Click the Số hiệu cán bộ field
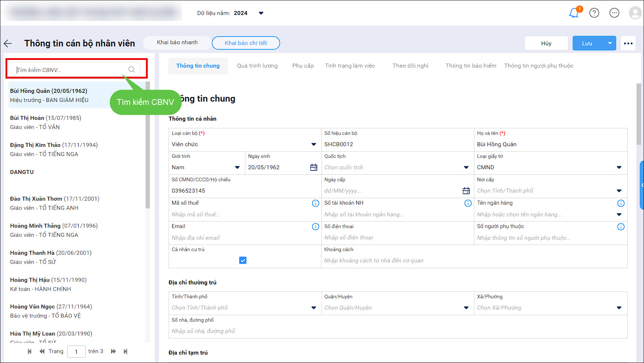 point(398,144)
